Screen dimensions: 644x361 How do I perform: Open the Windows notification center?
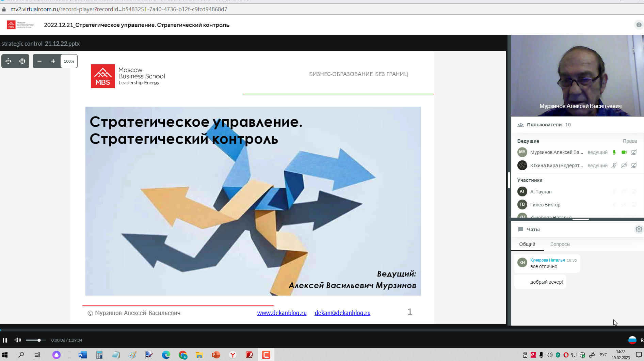coord(639,355)
